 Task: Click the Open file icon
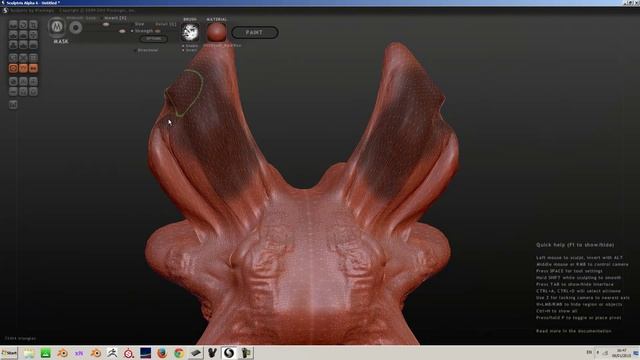coord(13,91)
